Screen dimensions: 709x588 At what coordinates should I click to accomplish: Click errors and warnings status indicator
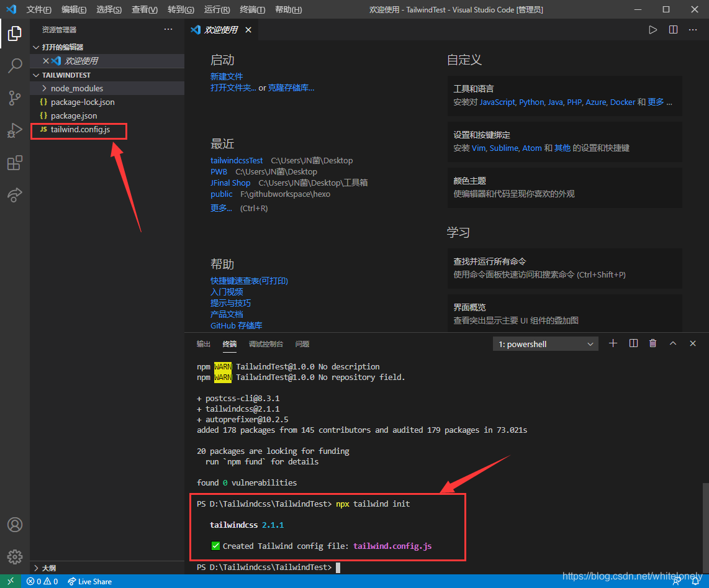pyautogui.click(x=42, y=581)
